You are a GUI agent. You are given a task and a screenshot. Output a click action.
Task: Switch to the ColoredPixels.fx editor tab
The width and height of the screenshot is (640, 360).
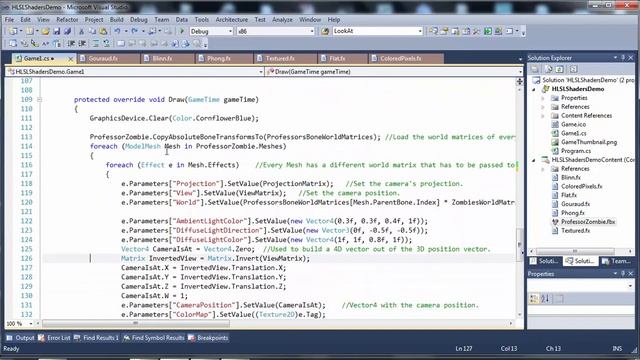click(406, 59)
